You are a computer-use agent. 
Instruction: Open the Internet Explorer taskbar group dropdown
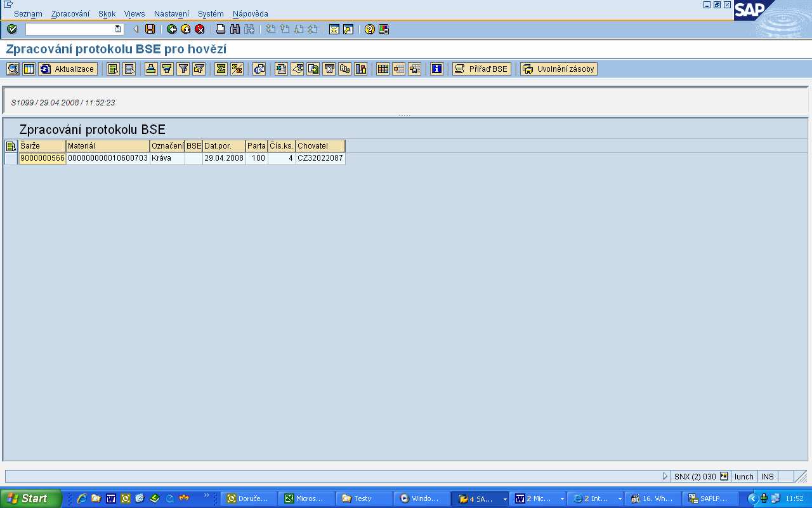(620, 499)
